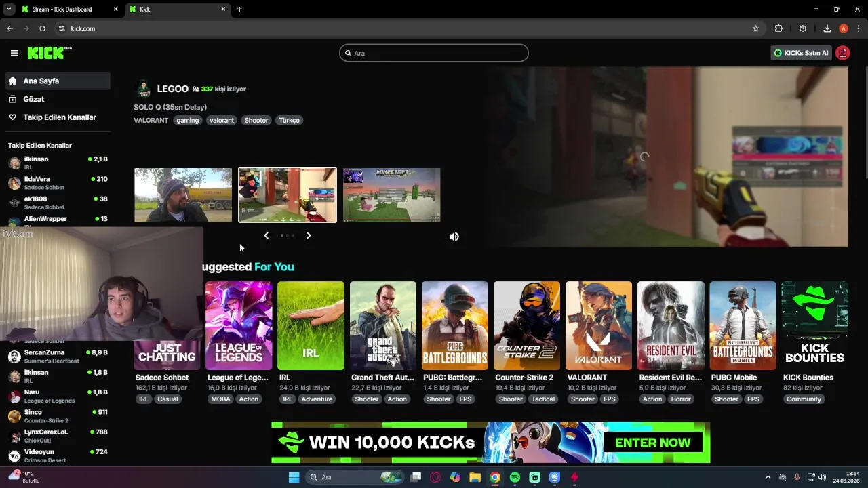Viewport: 868px width, 488px height.
Task: Select the highlighted Valorant stream thumbnail
Action: pos(288,195)
